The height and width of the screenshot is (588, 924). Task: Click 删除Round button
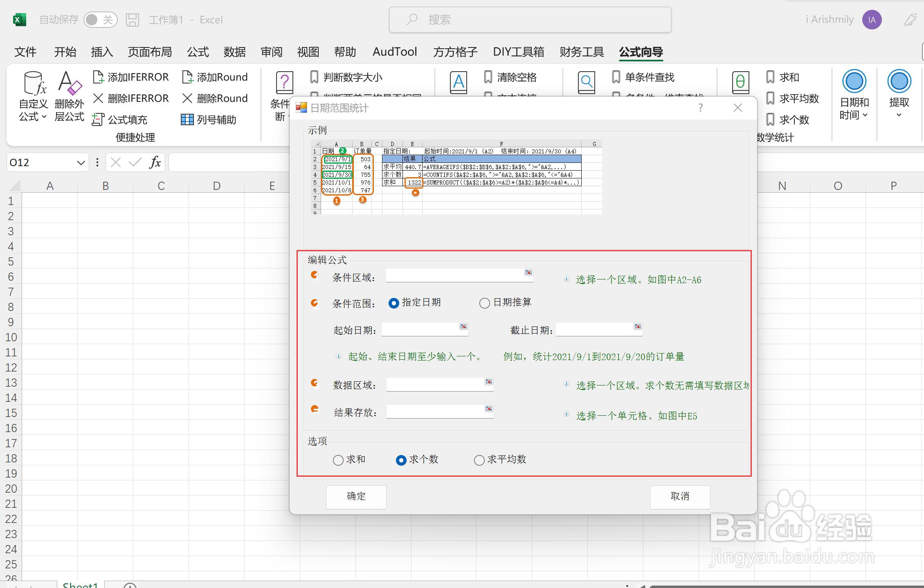click(x=215, y=98)
